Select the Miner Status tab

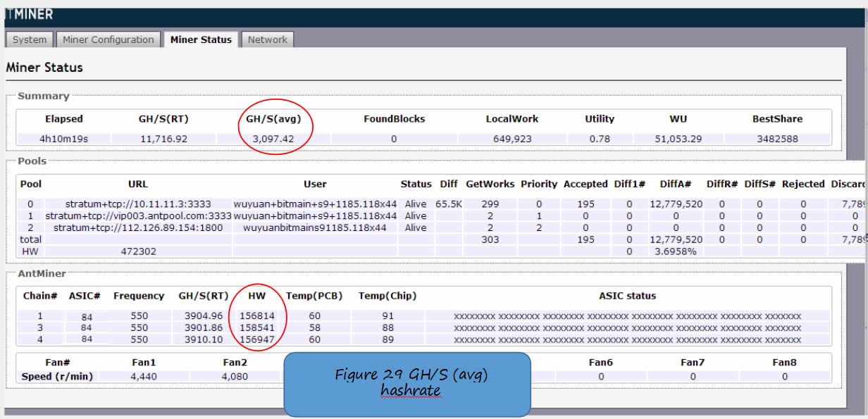pos(201,39)
